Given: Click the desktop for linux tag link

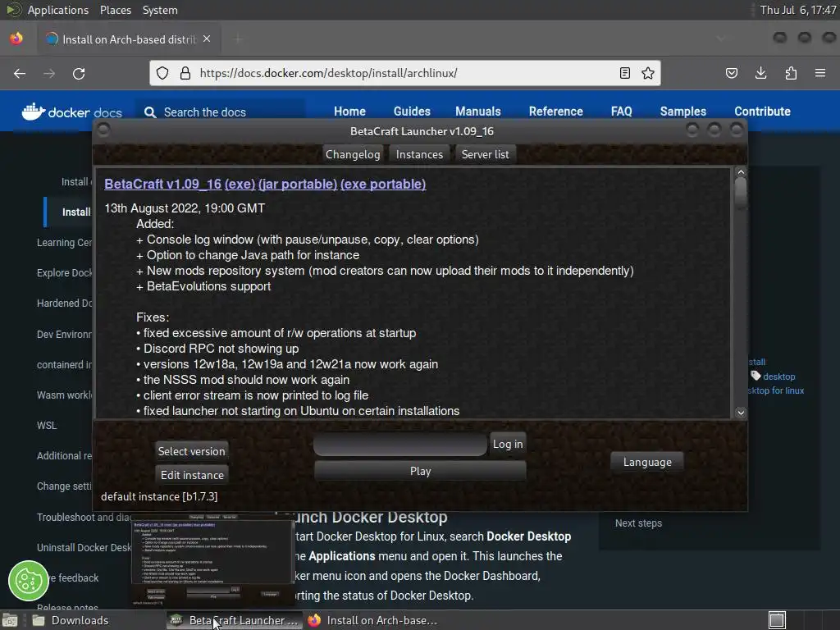Looking at the screenshot, I should click(776, 390).
